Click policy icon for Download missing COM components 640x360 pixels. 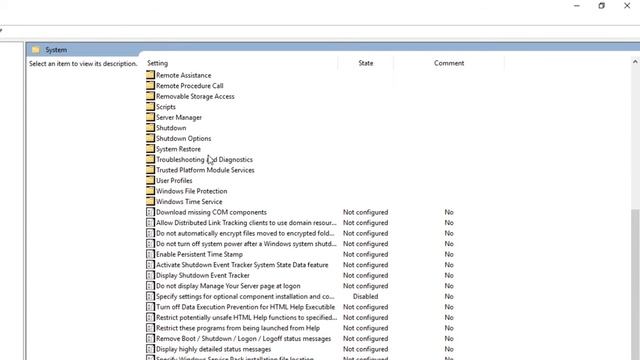click(150, 212)
